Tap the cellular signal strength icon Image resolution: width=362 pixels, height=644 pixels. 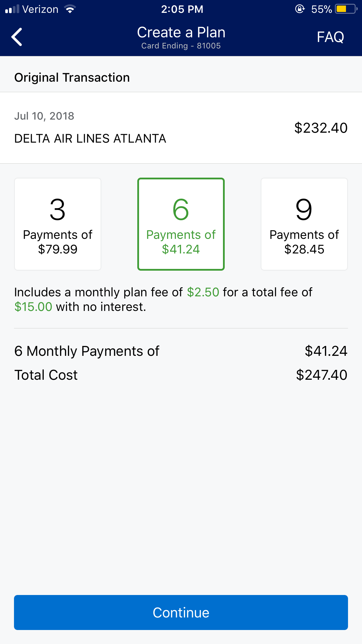pos(12,9)
